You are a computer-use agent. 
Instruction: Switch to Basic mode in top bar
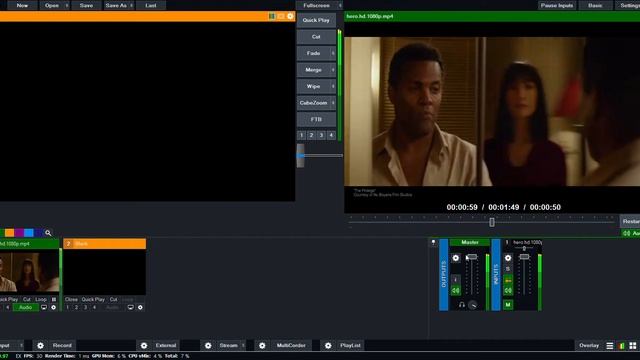tap(595, 5)
